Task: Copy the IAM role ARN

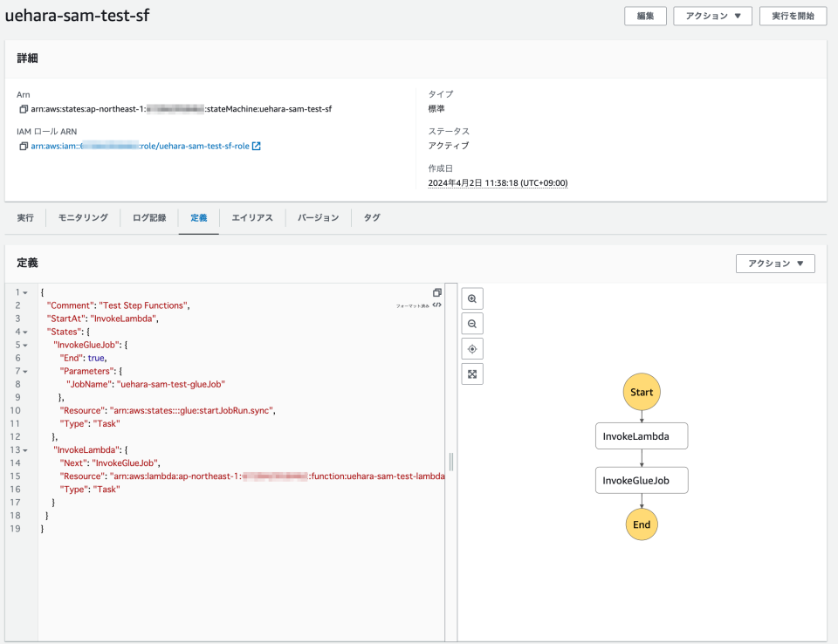Action: (x=24, y=146)
